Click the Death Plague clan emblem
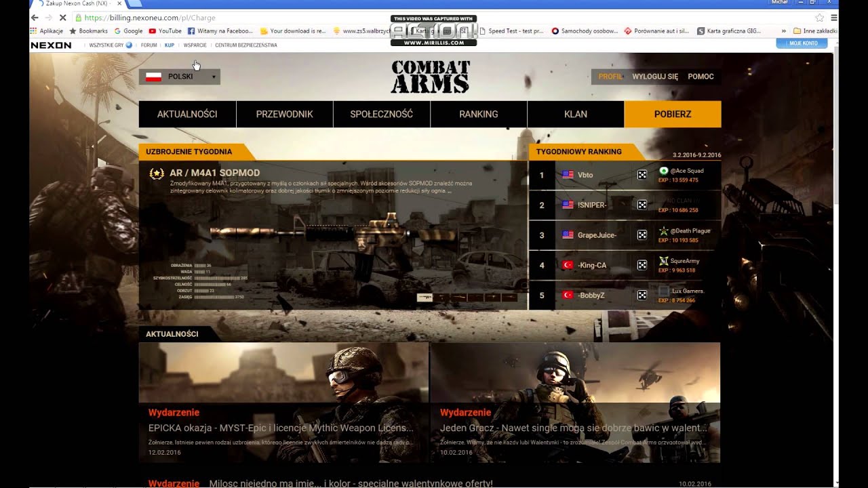This screenshot has height=488, width=868. point(664,231)
